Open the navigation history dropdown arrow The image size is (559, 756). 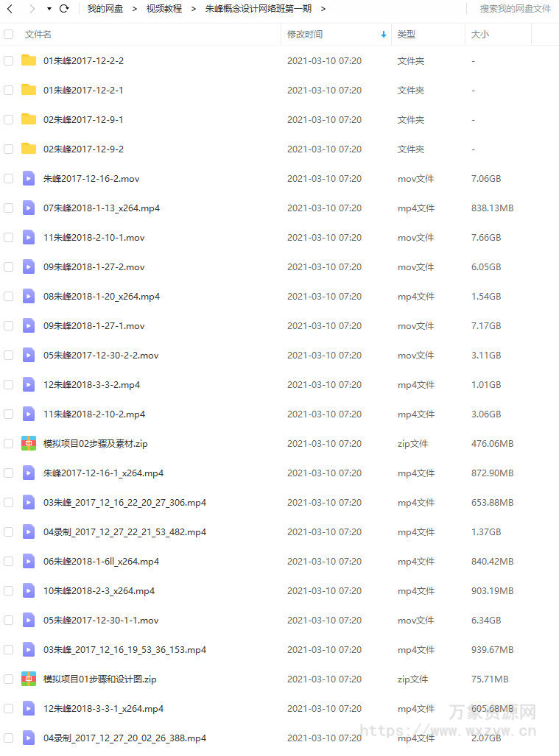(x=49, y=9)
